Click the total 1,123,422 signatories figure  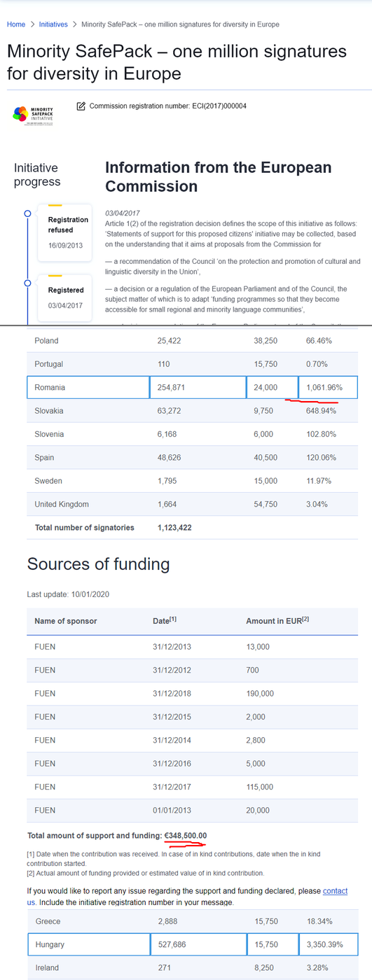pyautogui.click(x=174, y=527)
